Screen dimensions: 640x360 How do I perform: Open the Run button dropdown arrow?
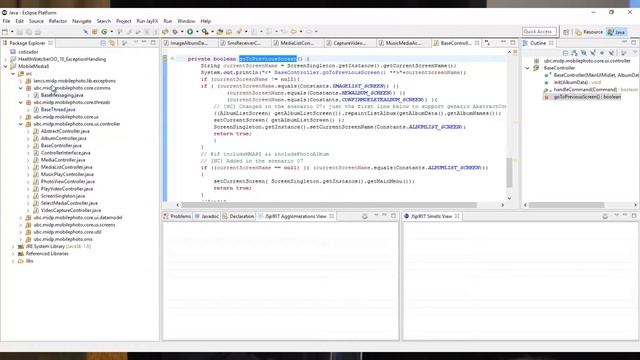click(x=197, y=31)
